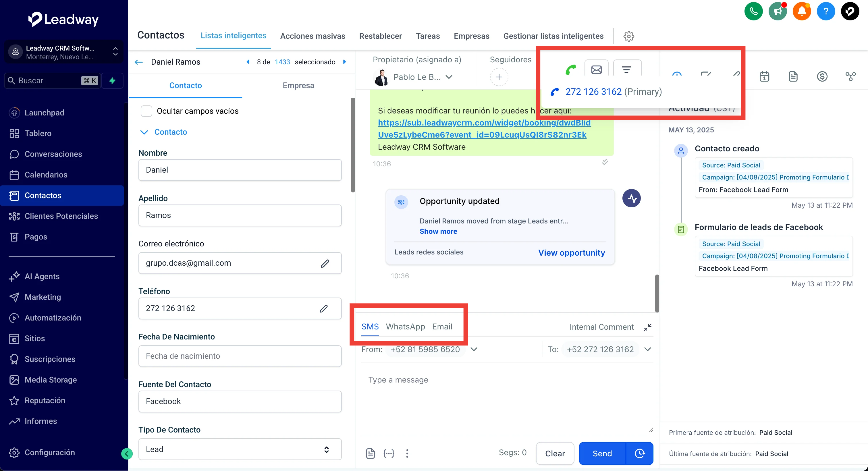Viewport: 868px width, 471px height.
Task: Click the calendar appointments icon in right panel
Action: point(764,76)
